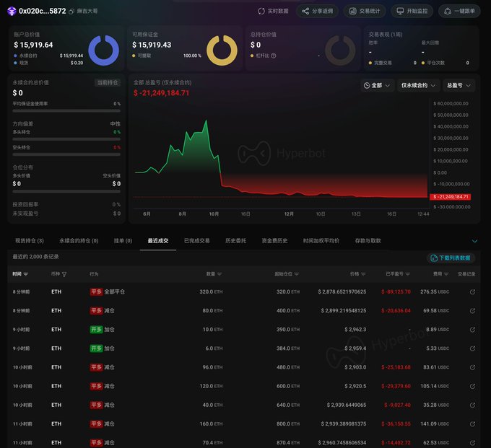Toggle 实时数据 real-time data
Viewport: 491px width, 448px height.
click(273, 11)
